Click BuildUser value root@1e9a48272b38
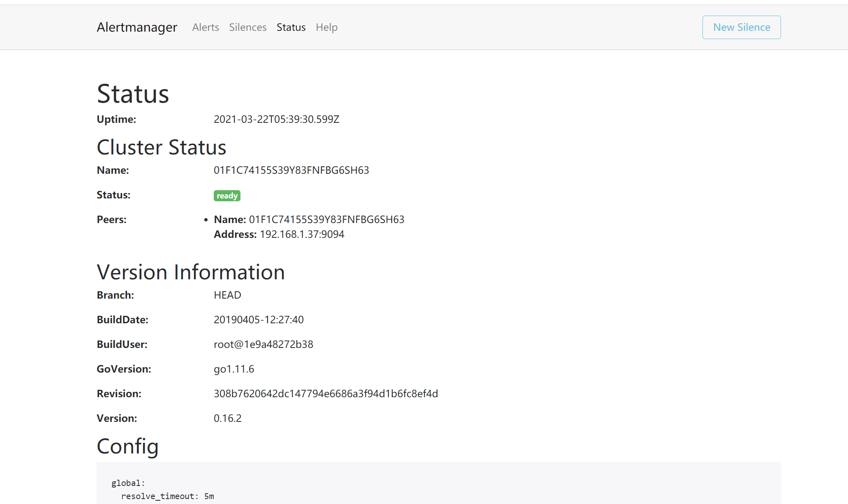Viewport: 848px width, 504px height. pyautogui.click(x=263, y=344)
